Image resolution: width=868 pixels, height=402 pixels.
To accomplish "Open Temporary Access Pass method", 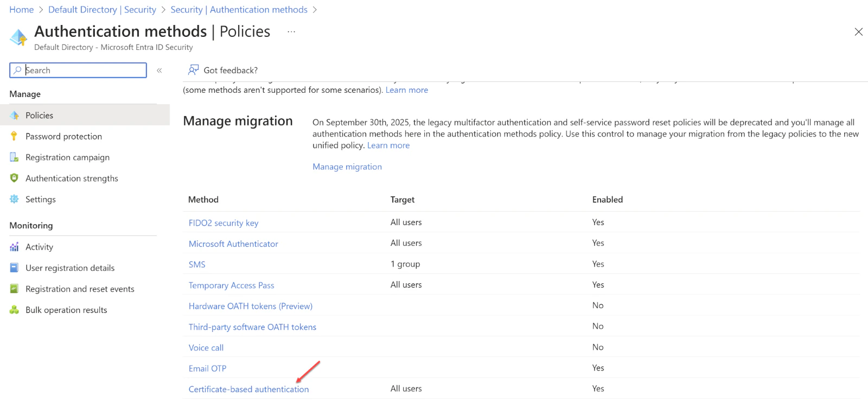I will 232,285.
